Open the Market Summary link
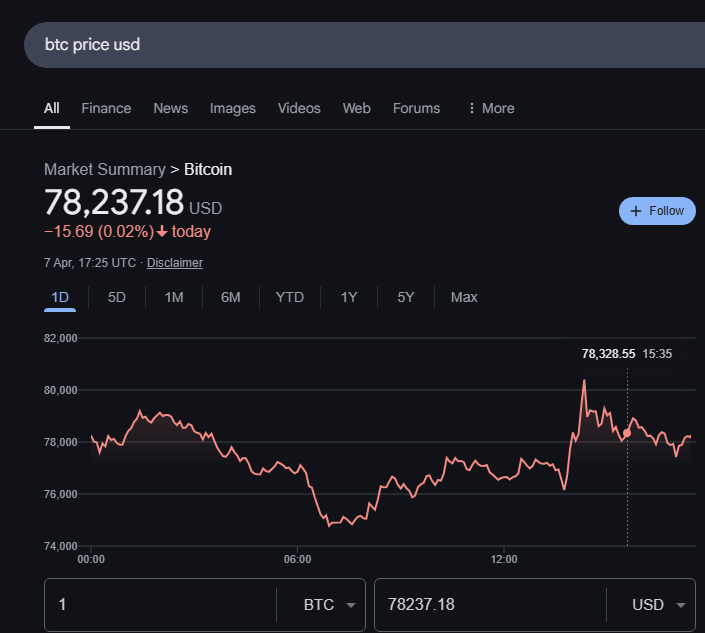The height and width of the screenshot is (633, 705). coord(105,169)
